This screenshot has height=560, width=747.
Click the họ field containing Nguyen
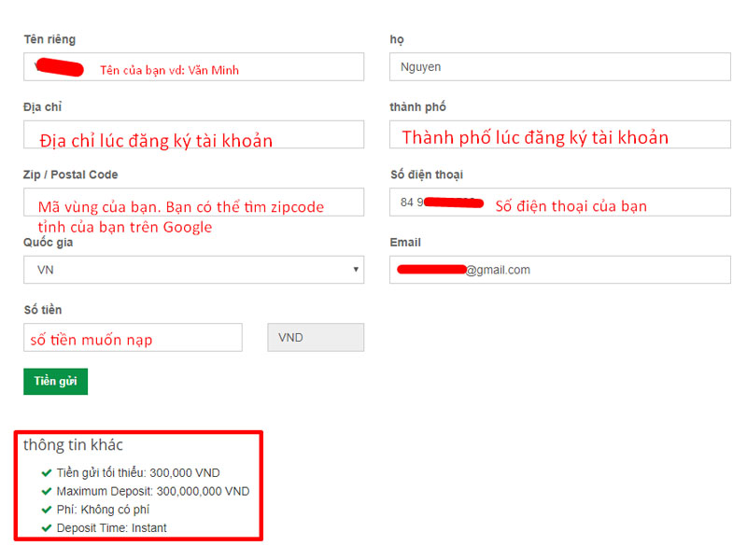[x=560, y=66]
